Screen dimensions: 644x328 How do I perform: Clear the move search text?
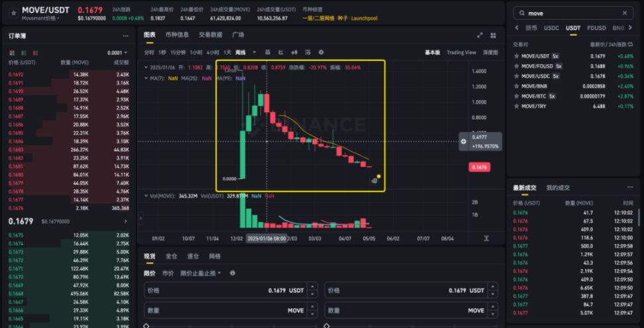tap(625, 13)
